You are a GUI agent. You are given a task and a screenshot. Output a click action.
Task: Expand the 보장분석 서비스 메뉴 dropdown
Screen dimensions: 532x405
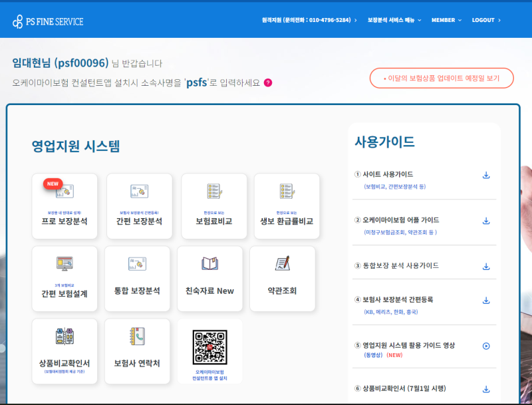click(x=394, y=20)
